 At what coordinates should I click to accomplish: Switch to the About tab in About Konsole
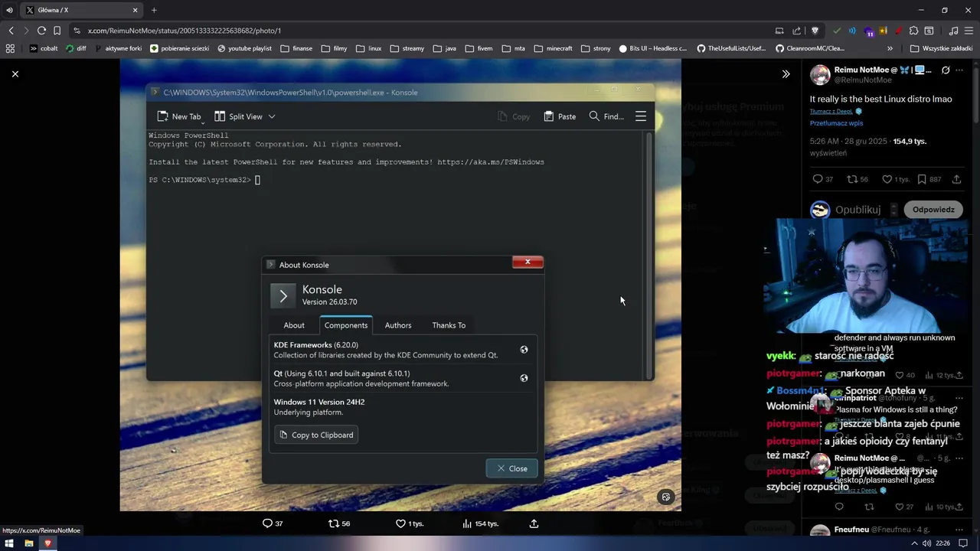click(x=294, y=325)
